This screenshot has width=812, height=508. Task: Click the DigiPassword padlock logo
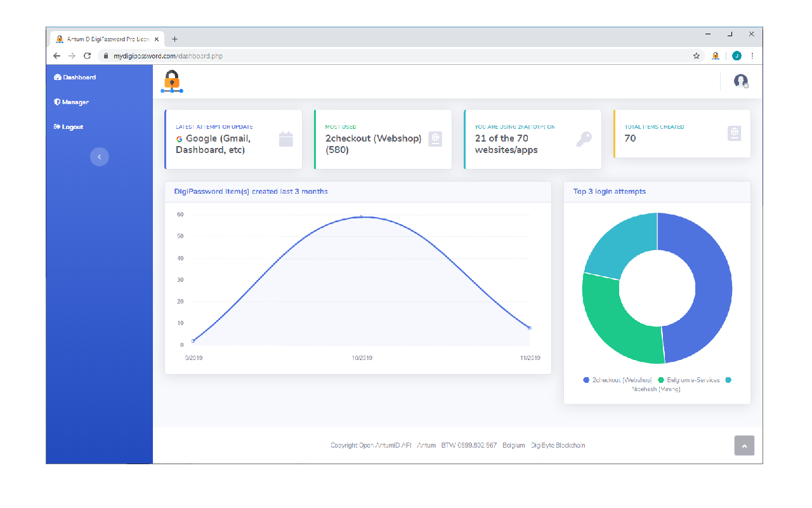click(172, 81)
